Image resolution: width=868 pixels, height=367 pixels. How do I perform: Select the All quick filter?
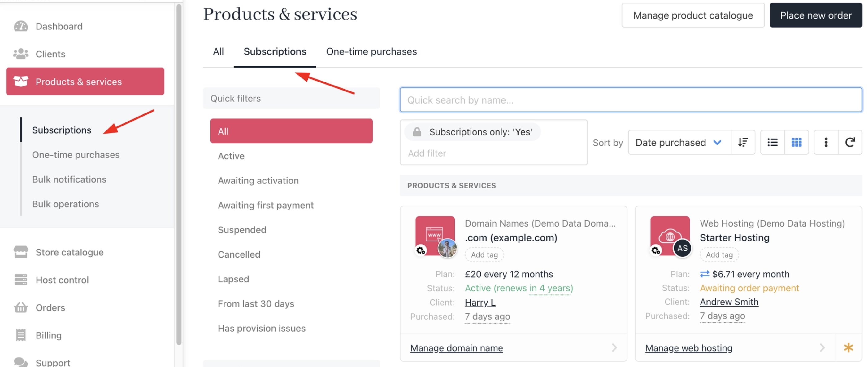point(292,131)
